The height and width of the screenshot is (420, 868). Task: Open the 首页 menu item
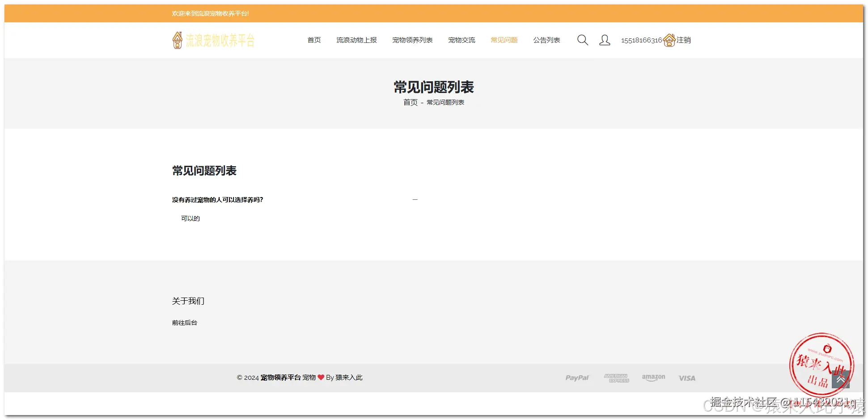coord(314,40)
